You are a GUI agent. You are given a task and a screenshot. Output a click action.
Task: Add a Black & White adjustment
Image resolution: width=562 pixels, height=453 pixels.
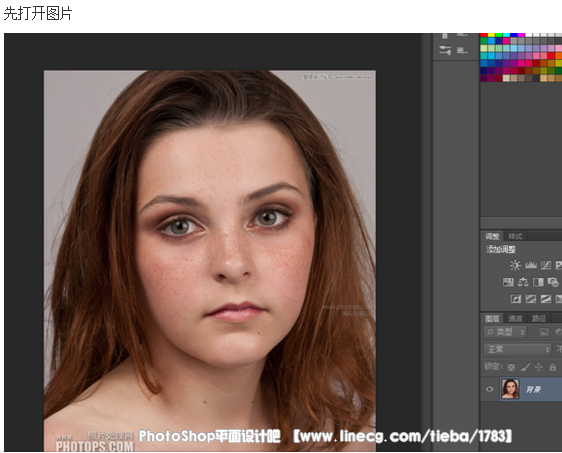[x=538, y=282]
